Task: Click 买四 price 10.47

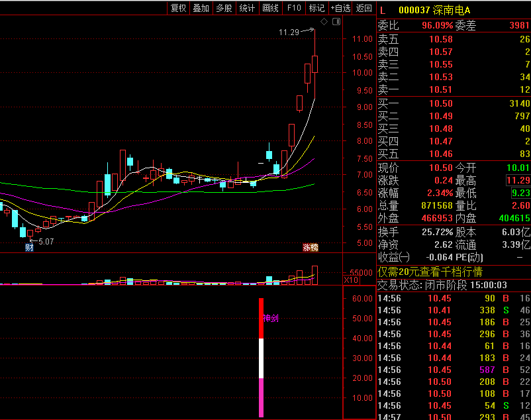Action: (x=441, y=141)
